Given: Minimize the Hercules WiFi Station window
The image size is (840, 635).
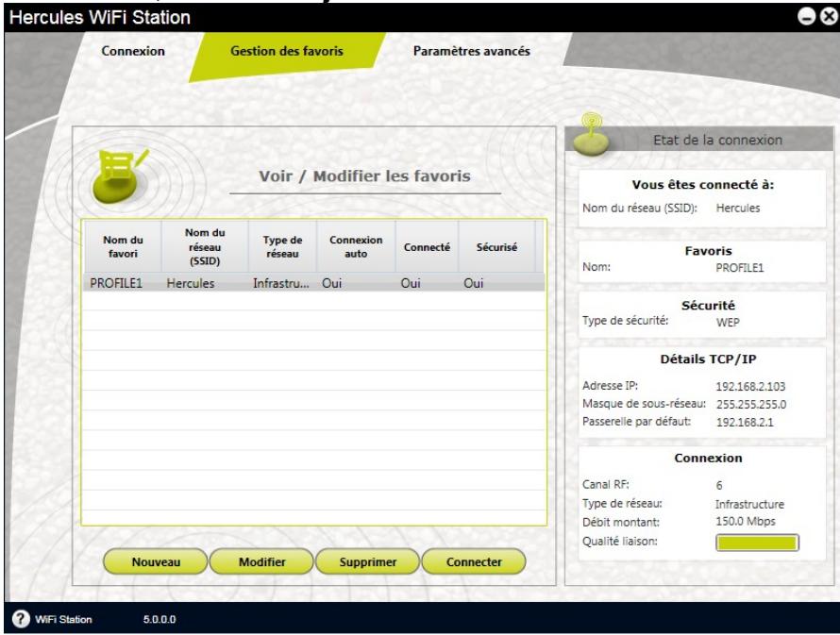Looking at the screenshot, I should pyautogui.click(x=806, y=17).
